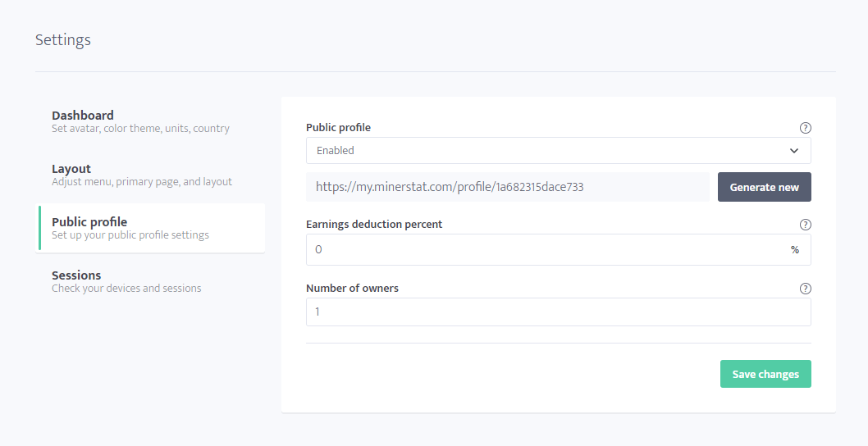Screen dimensions: 868x446
Task: Open the Public profile Enabled dropdown
Action: click(x=559, y=151)
